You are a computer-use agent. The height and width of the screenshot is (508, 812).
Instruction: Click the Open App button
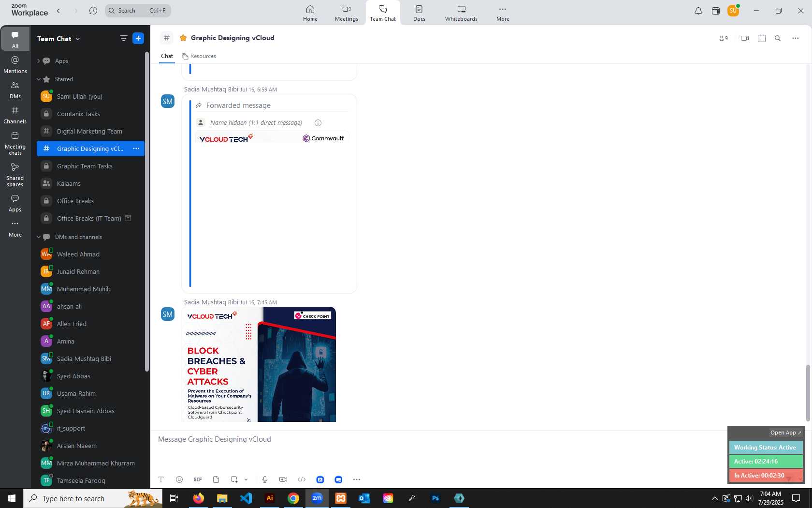click(x=785, y=433)
